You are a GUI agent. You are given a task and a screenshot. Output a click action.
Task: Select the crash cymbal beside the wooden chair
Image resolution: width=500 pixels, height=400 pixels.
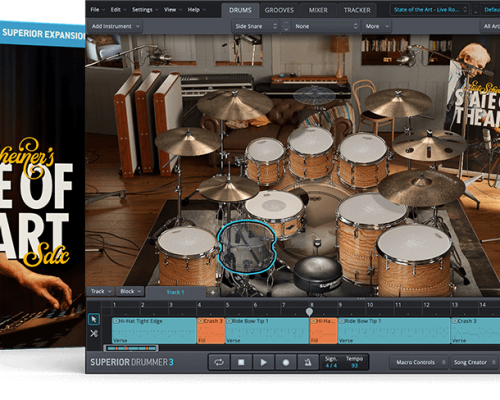(x=398, y=102)
